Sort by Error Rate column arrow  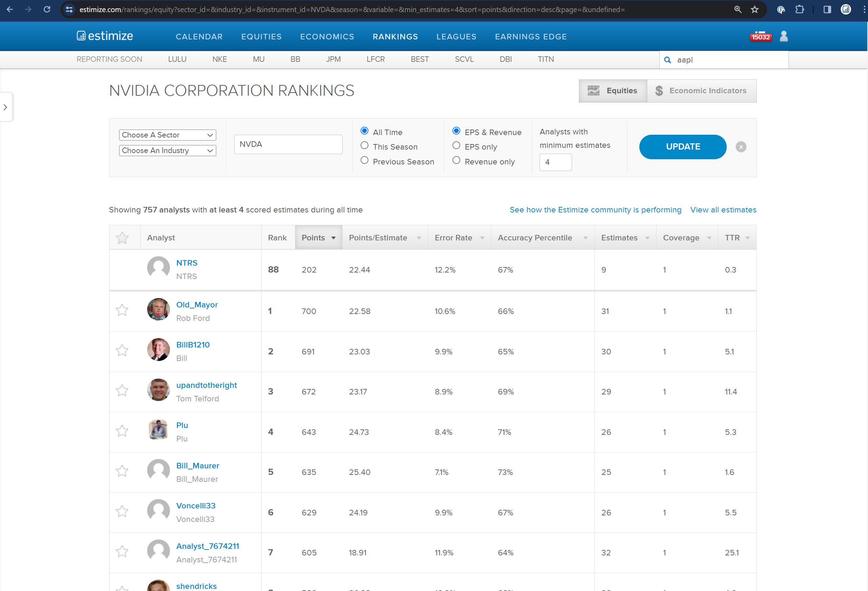pos(482,238)
